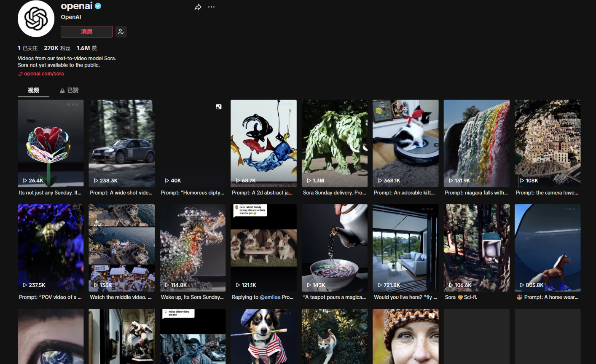The image size is (596, 364).
Task: Open the cliffside town video with 108K views
Action: [548, 143]
